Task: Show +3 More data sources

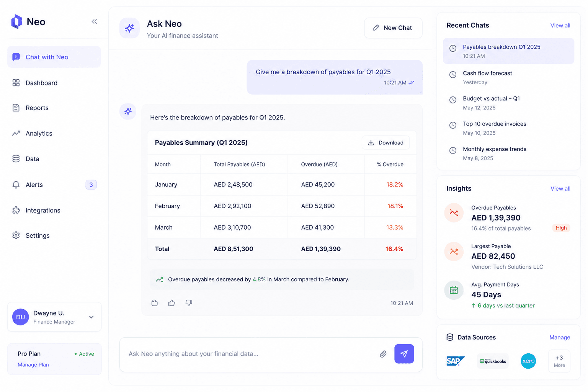Action: [559, 361]
